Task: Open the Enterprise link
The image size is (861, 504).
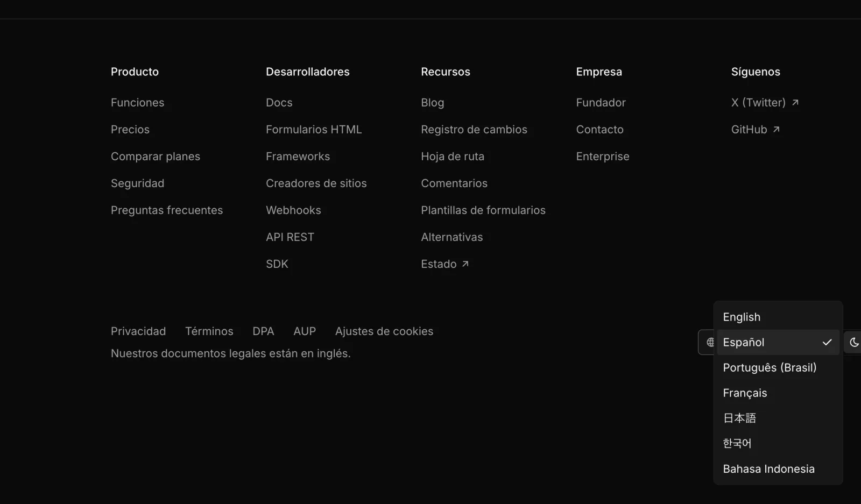Action: click(603, 156)
